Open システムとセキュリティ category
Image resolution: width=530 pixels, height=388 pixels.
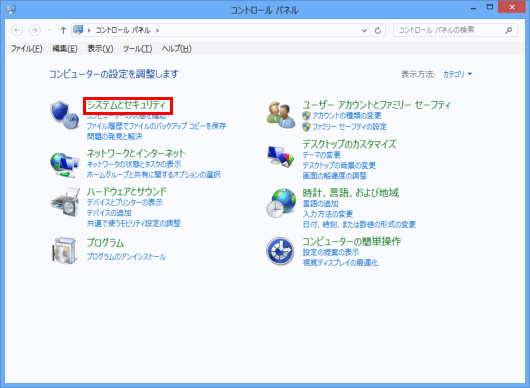[x=127, y=105]
